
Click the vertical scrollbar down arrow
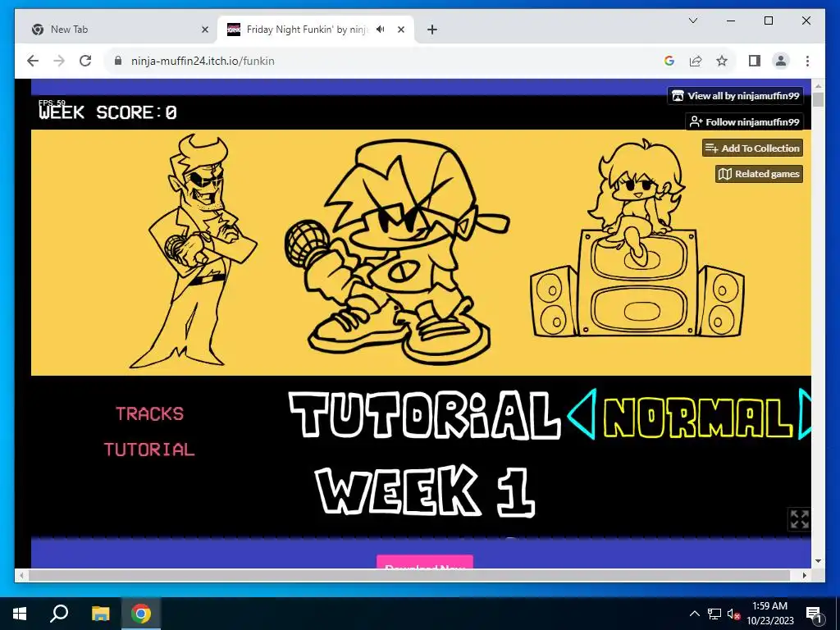tap(818, 561)
